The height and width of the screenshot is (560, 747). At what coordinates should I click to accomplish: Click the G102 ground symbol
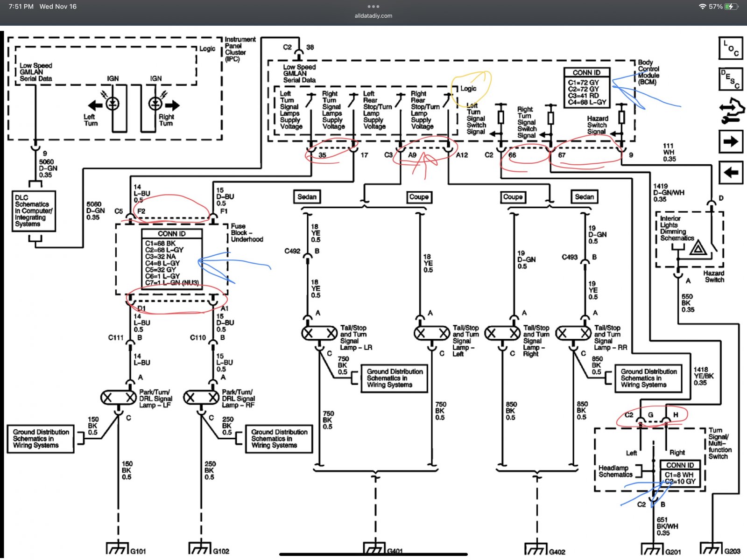pos(200,548)
